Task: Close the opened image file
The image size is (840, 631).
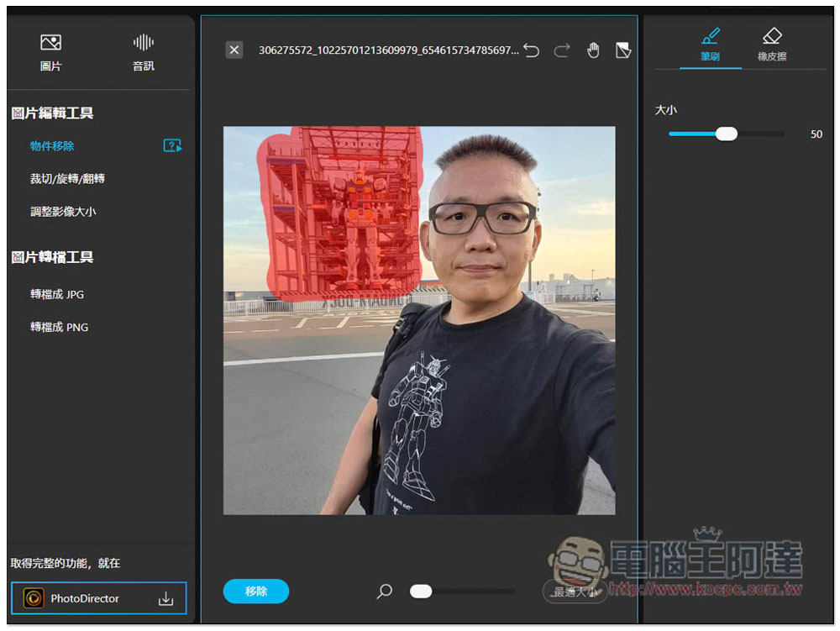Action: pos(234,50)
